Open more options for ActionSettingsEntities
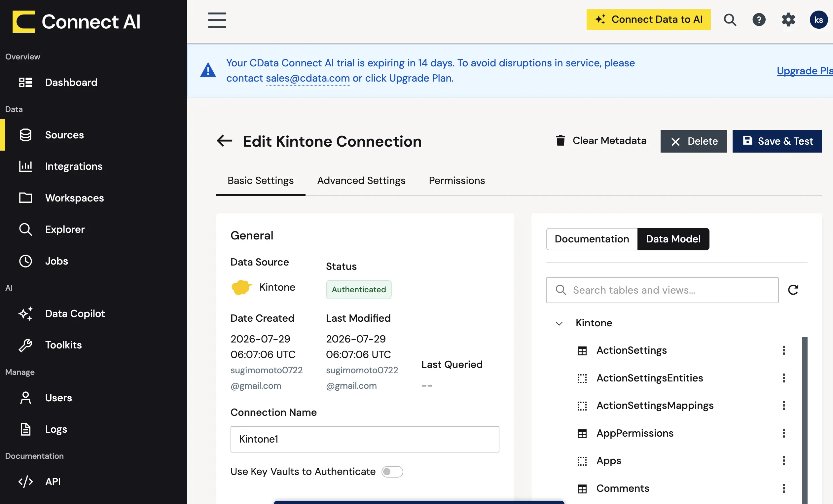The width and height of the screenshot is (833, 504). coord(784,378)
